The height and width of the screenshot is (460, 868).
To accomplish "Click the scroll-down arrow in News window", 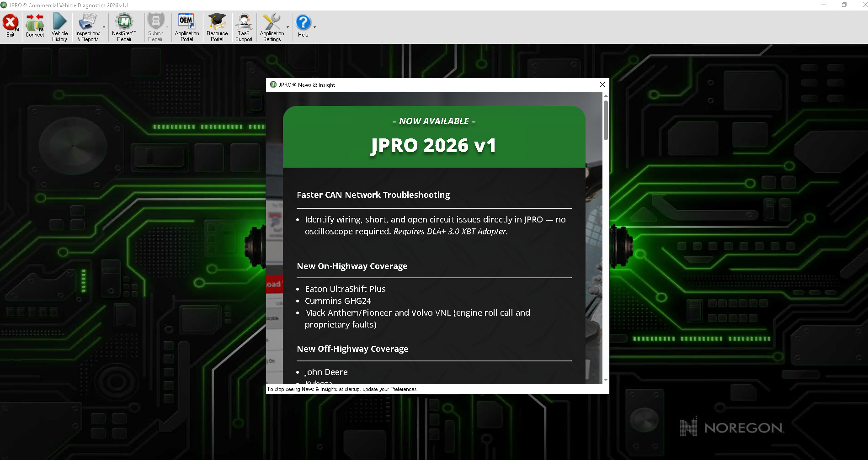I will tap(606, 380).
